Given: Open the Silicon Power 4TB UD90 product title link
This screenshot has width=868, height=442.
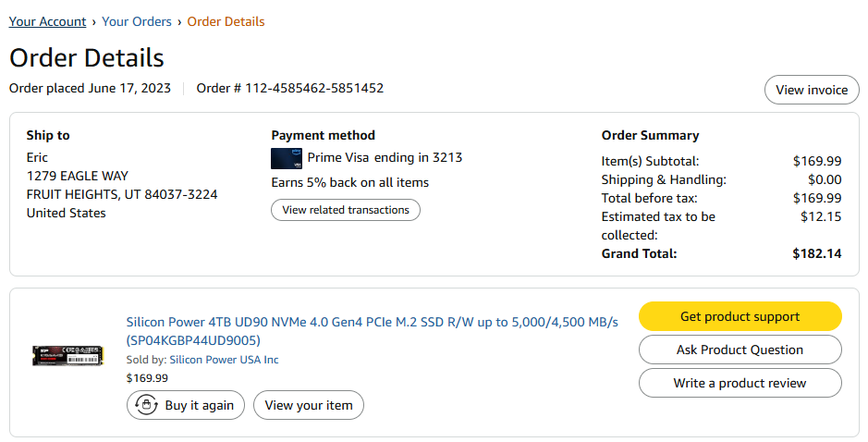Looking at the screenshot, I should [372, 322].
